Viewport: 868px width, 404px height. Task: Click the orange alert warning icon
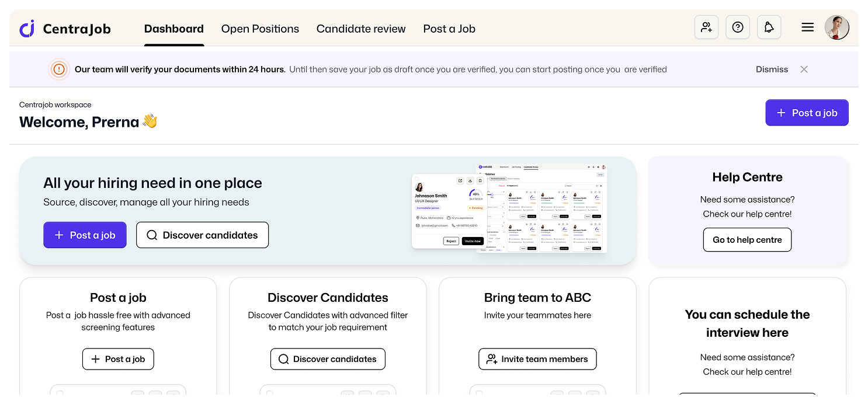click(59, 69)
